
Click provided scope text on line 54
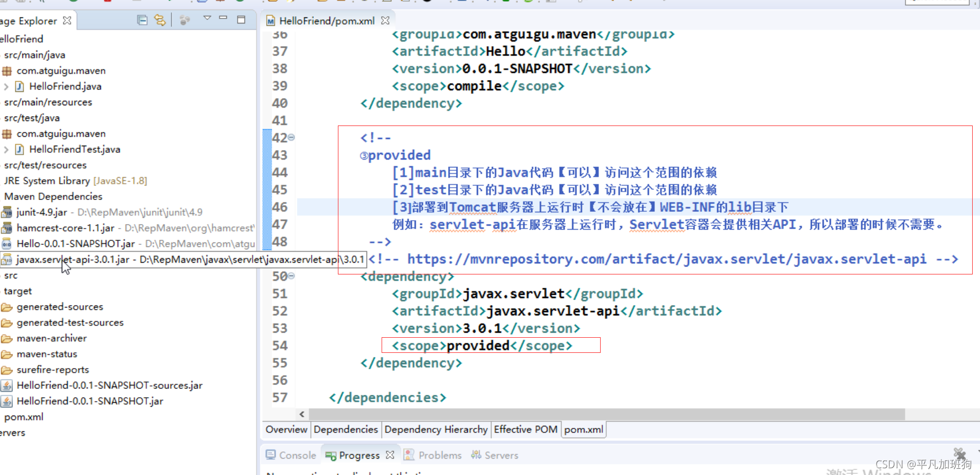(478, 346)
